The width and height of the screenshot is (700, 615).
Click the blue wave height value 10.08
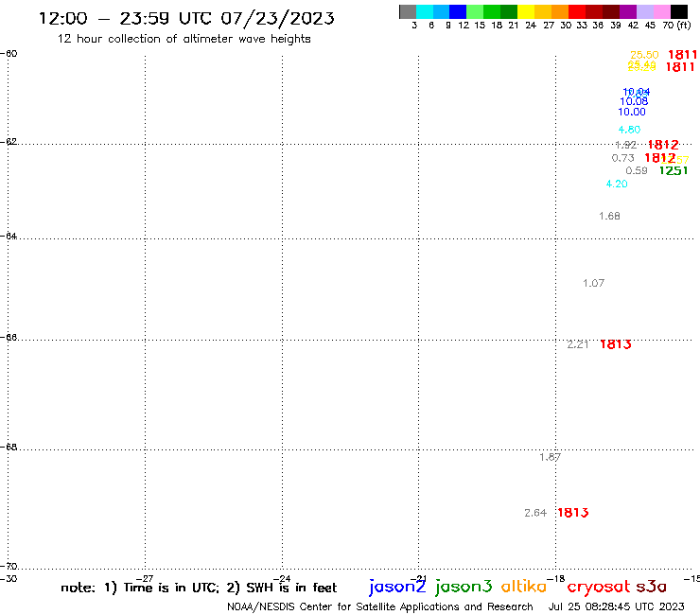634,101
